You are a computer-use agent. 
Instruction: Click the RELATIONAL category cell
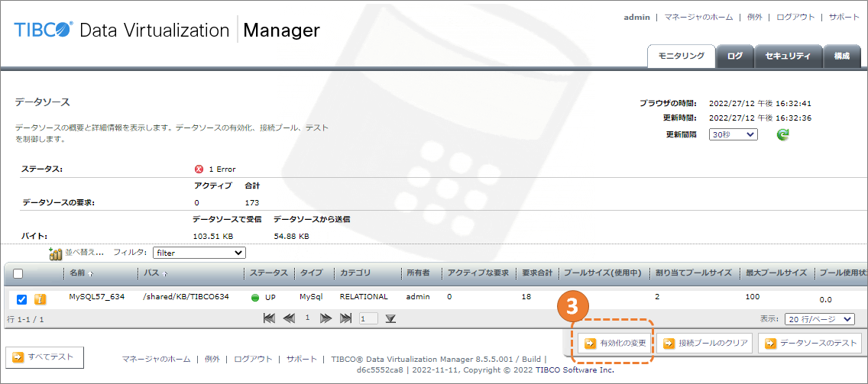point(364,296)
